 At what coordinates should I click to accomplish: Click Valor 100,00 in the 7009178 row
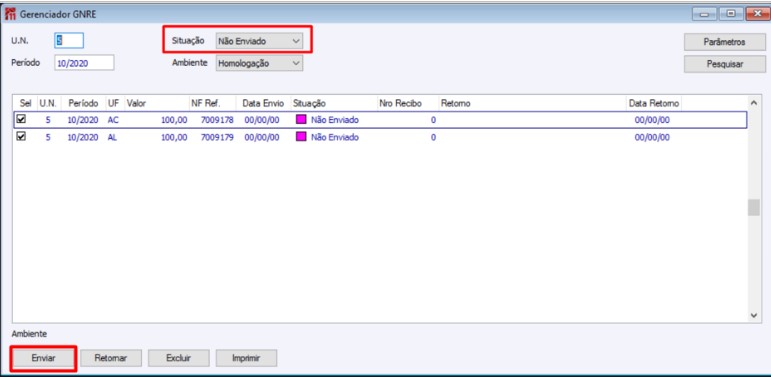tap(174, 119)
